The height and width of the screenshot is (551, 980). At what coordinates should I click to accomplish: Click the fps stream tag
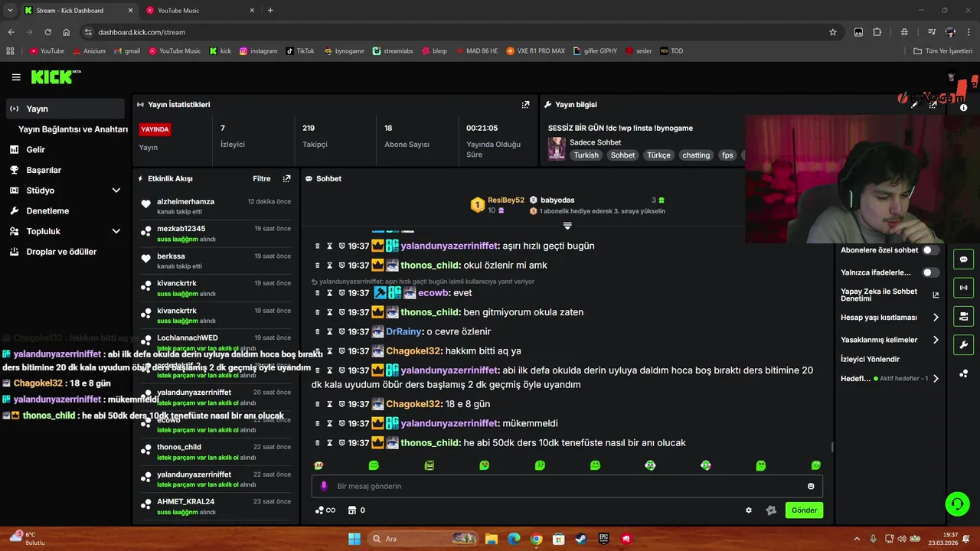coord(727,155)
